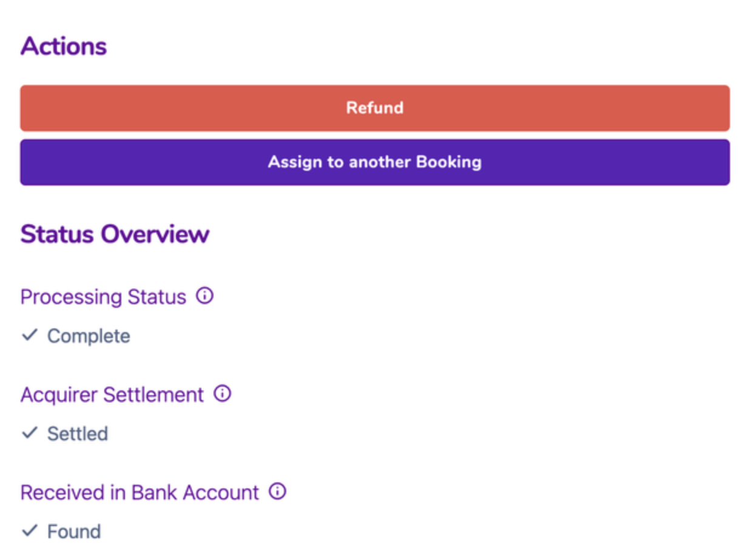Select the Status Overview heading
Viewport: 752px width, 560px height.
click(x=115, y=234)
